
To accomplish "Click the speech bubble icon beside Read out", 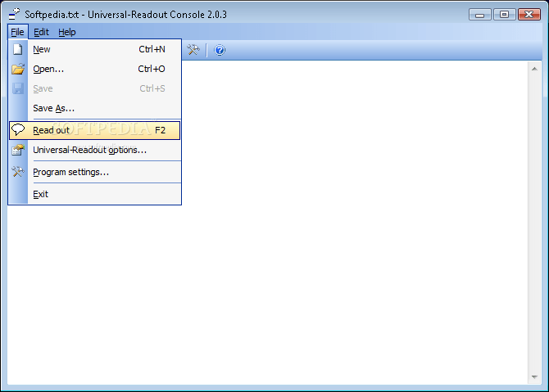I will (18, 130).
